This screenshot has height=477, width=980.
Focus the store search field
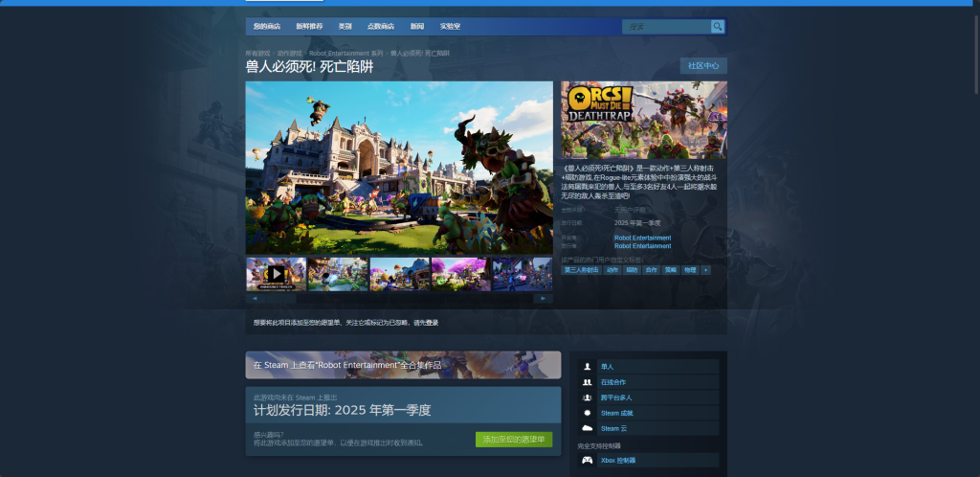tap(667, 26)
